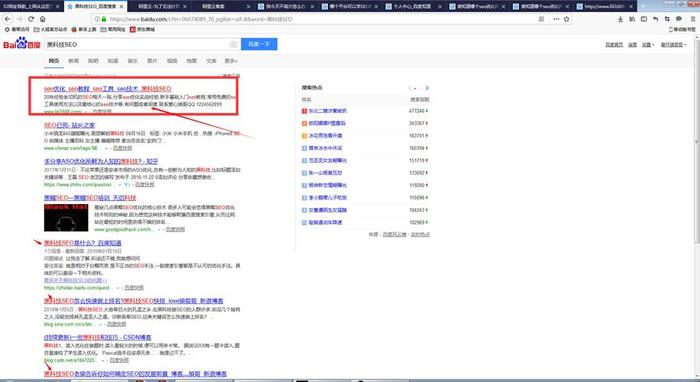Reload the page with the refresh icon
Image resolution: width=700 pixels, height=382 pixels.
click(x=31, y=19)
